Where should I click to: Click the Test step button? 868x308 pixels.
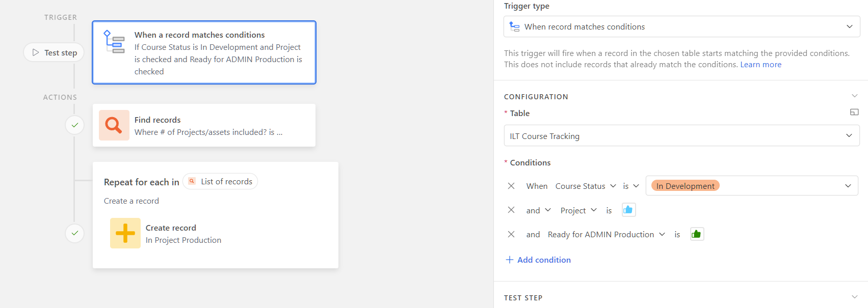[54, 52]
